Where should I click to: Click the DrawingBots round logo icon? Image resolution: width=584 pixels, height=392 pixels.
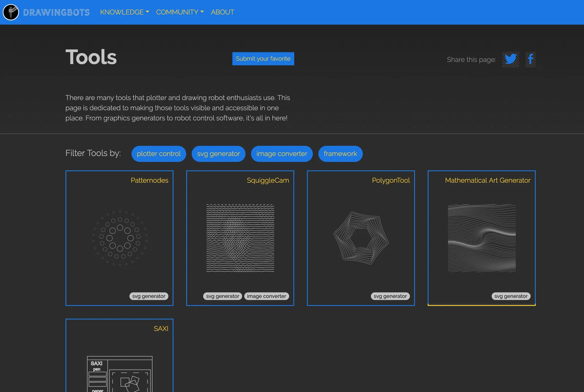point(11,12)
